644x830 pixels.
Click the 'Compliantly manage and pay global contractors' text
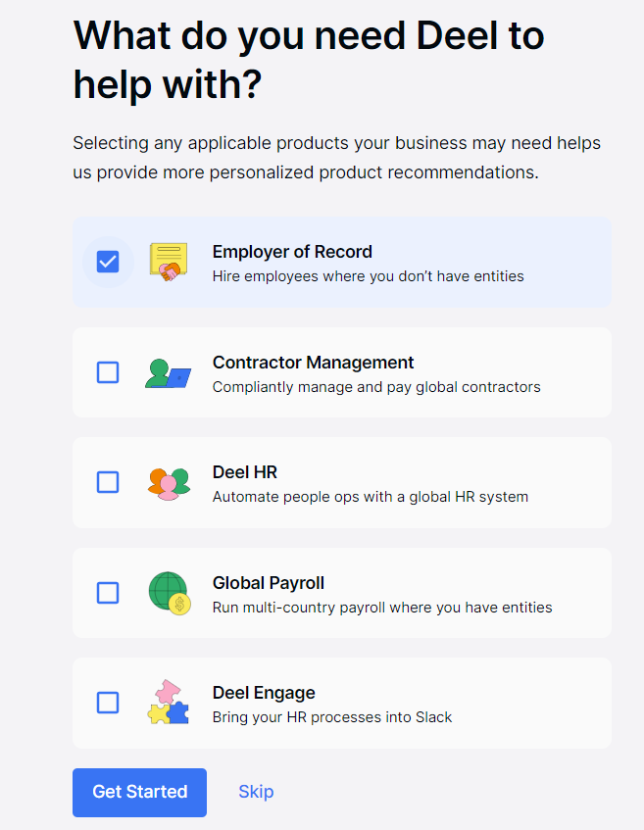point(376,387)
